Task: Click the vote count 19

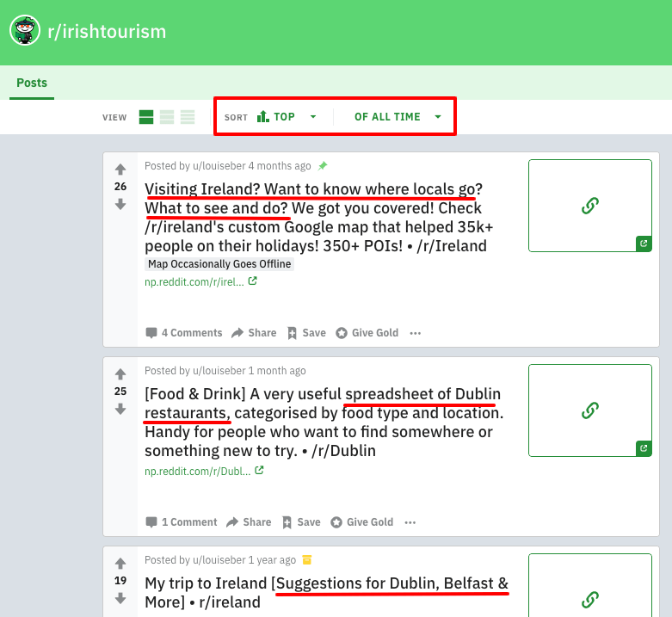Action: pos(120,581)
